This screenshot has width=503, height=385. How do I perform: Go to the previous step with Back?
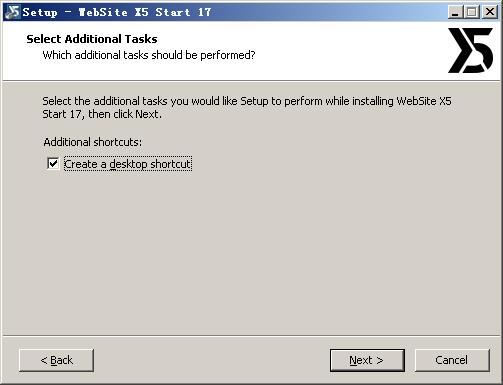pos(56,360)
